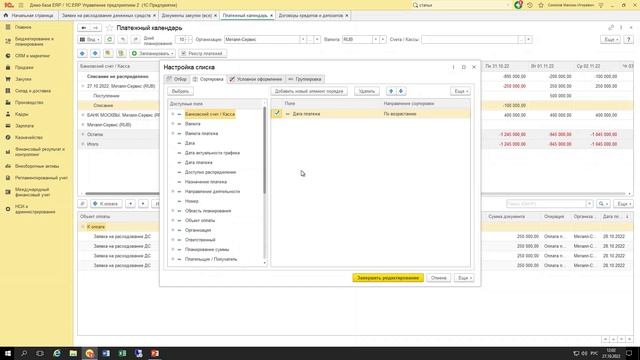This screenshot has height=360, width=640.
Task: Open File Explorer from the taskbar
Action: click(73, 353)
